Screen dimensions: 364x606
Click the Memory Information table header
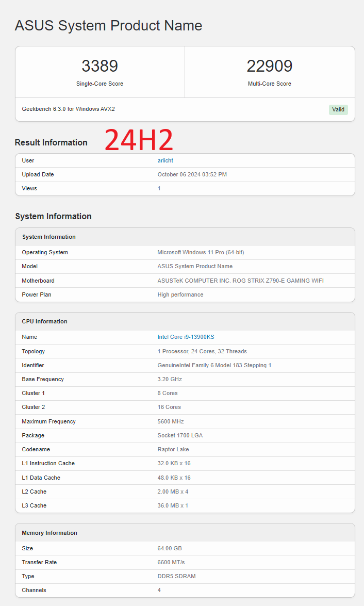pos(185,533)
